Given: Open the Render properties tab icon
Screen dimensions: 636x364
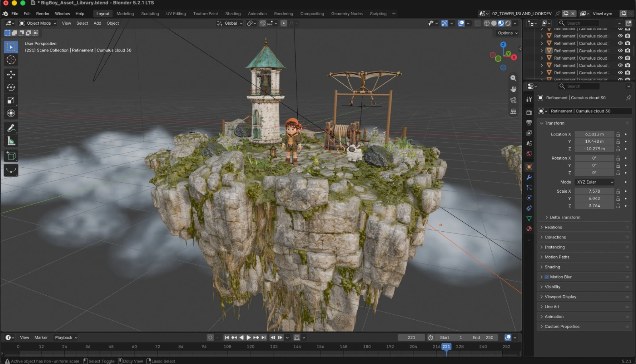Looking at the screenshot, I should click(529, 112).
